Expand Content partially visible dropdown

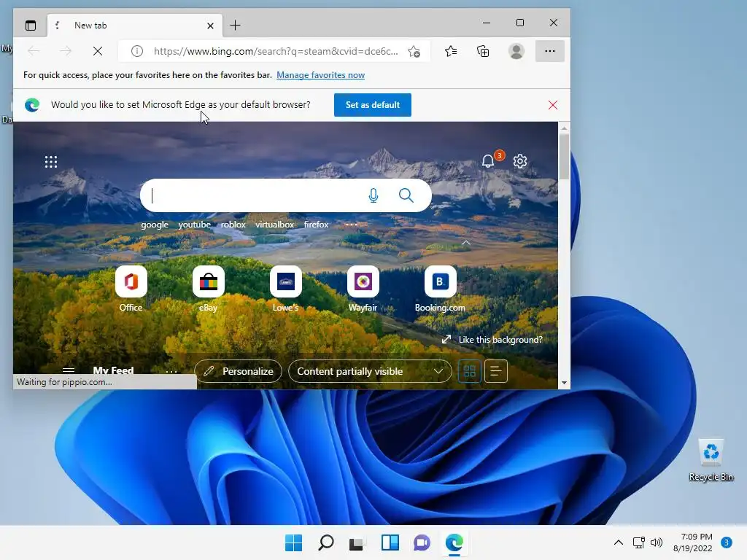click(370, 371)
